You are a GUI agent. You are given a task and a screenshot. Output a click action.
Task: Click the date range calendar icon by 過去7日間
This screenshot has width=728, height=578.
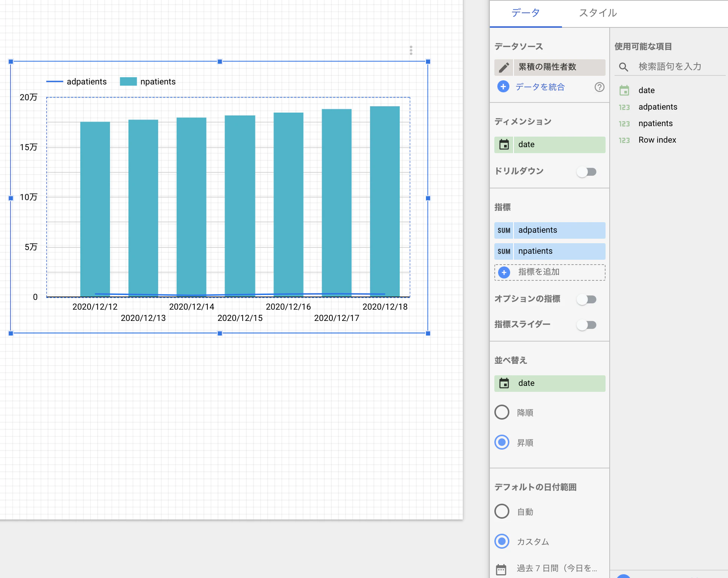pos(501,569)
